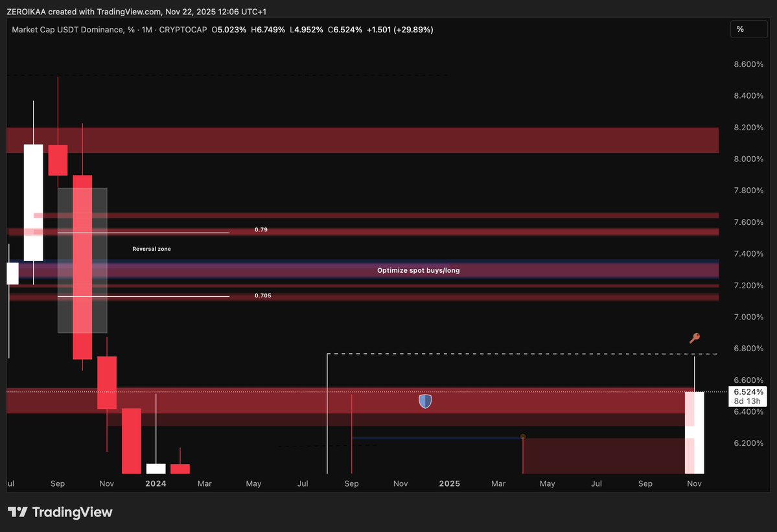Click the change value +1.501 (+29.89%)
The width and height of the screenshot is (777, 532).
[400, 30]
